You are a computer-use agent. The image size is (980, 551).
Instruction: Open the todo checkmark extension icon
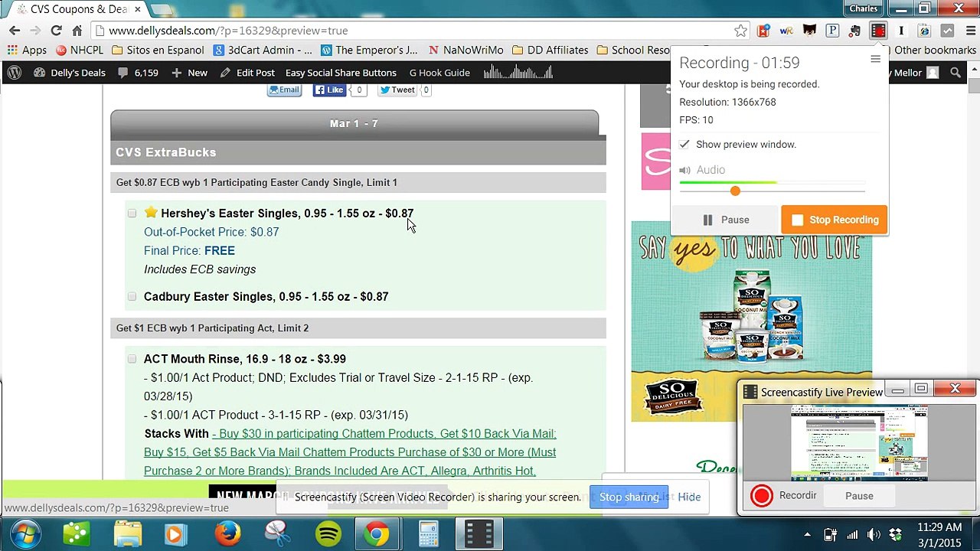coord(947,31)
